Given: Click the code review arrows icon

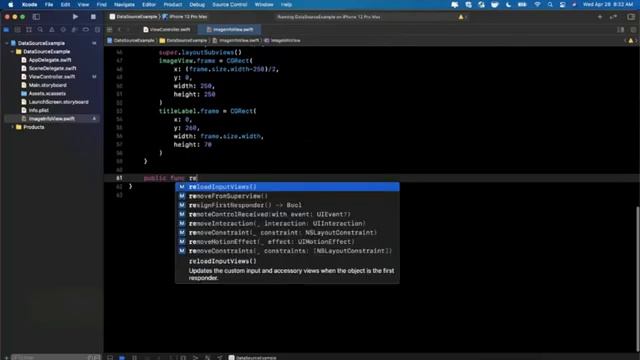Looking at the screenshot, I should click(613, 17).
